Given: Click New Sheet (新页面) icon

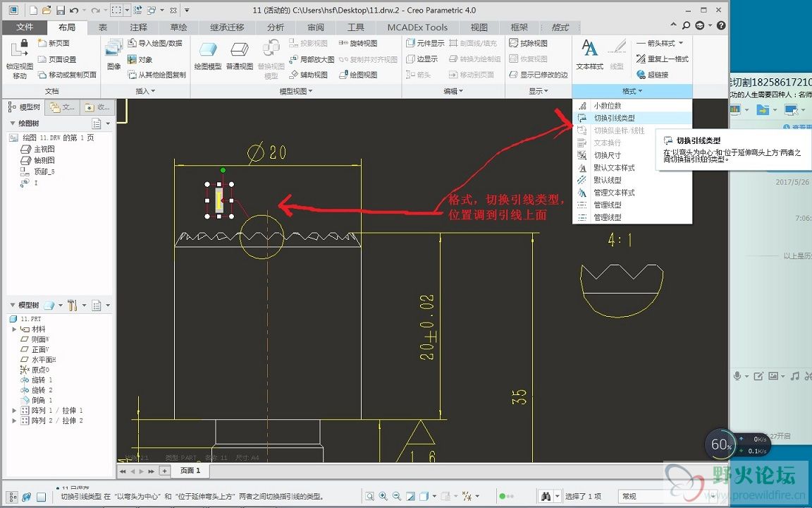Looking at the screenshot, I should (54, 43).
